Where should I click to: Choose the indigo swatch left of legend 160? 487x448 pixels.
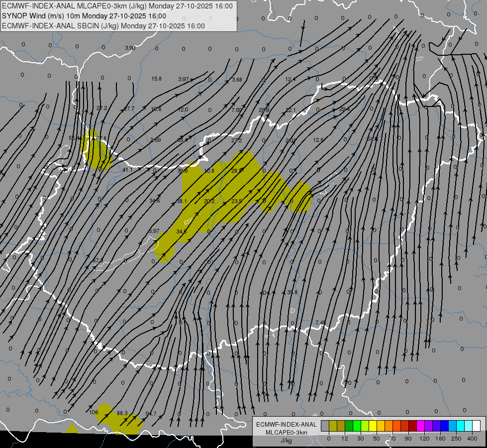[x=437, y=426]
